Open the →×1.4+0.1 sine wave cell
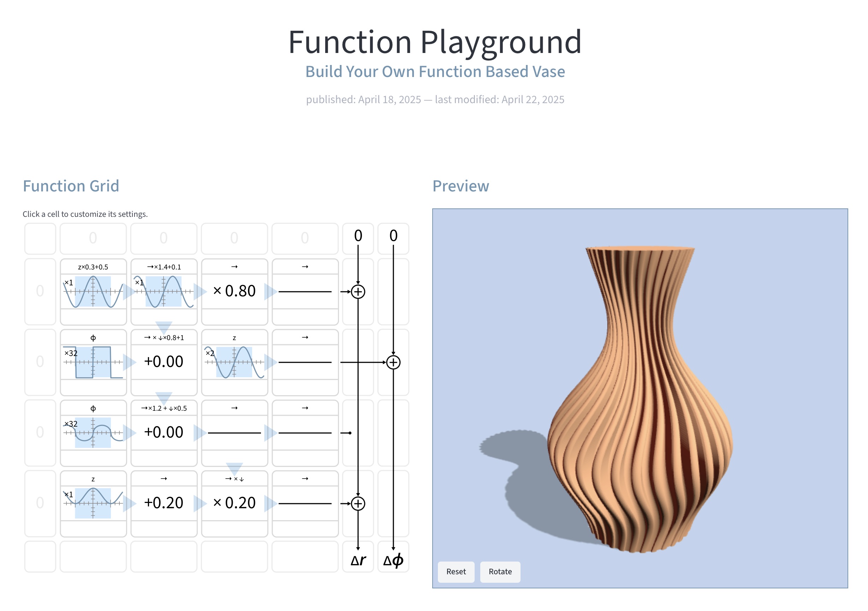Screen dimensions: 868x611 (x=164, y=291)
